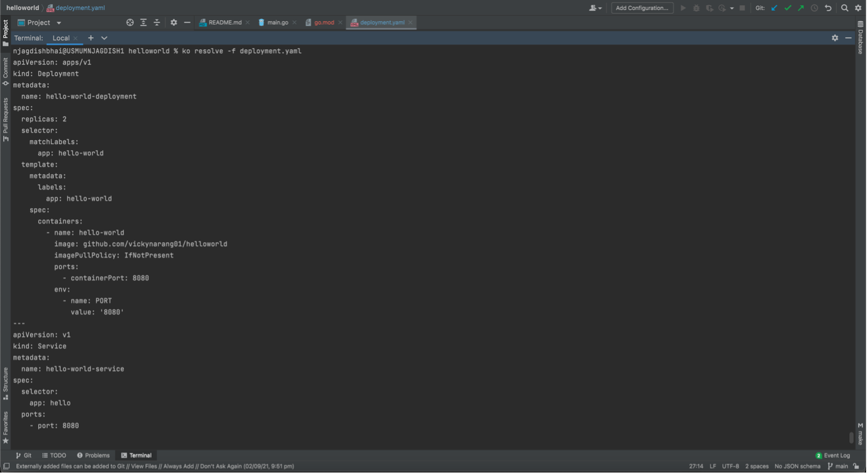Click Git Commit green checkmark
The image size is (868, 474).
coord(788,8)
